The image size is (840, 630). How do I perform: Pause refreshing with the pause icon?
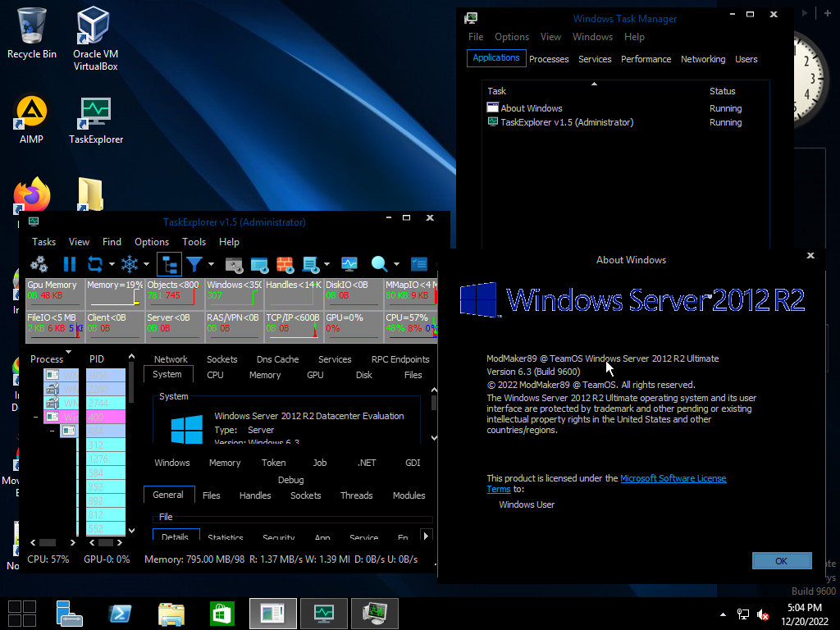[70, 264]
